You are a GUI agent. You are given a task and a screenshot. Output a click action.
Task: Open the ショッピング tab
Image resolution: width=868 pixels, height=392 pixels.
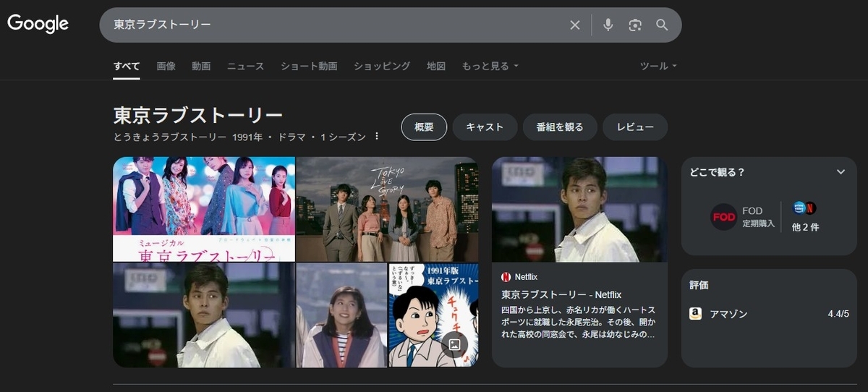click(382, 66)
